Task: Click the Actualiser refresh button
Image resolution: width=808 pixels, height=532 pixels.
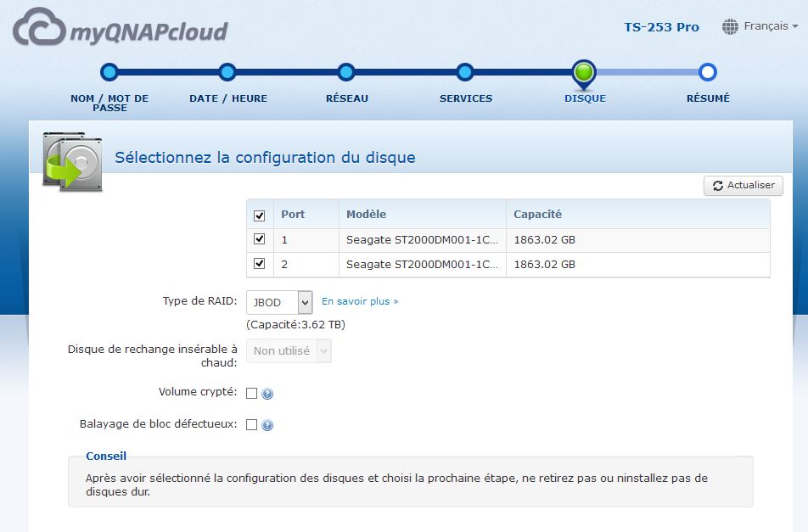Action: [743, 186]
